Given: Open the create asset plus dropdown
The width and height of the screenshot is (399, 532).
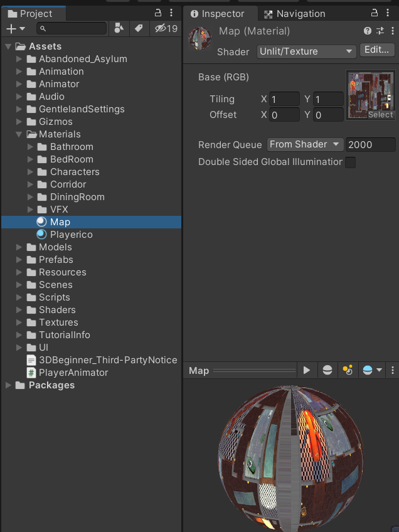Looking at the screenshot, I should click(16, 28).
